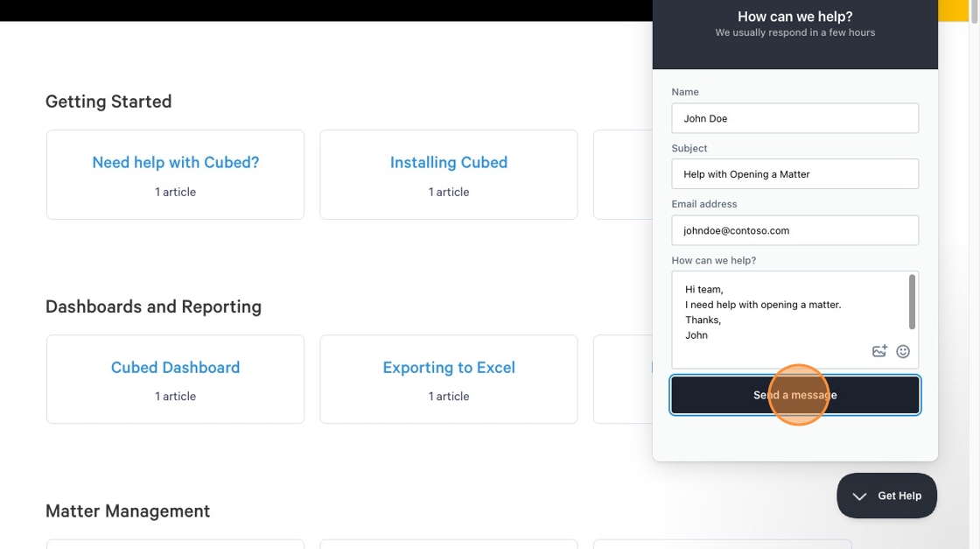Open the emoji picker in message box
Screen dimensions: 980x549
click(902, 351)
